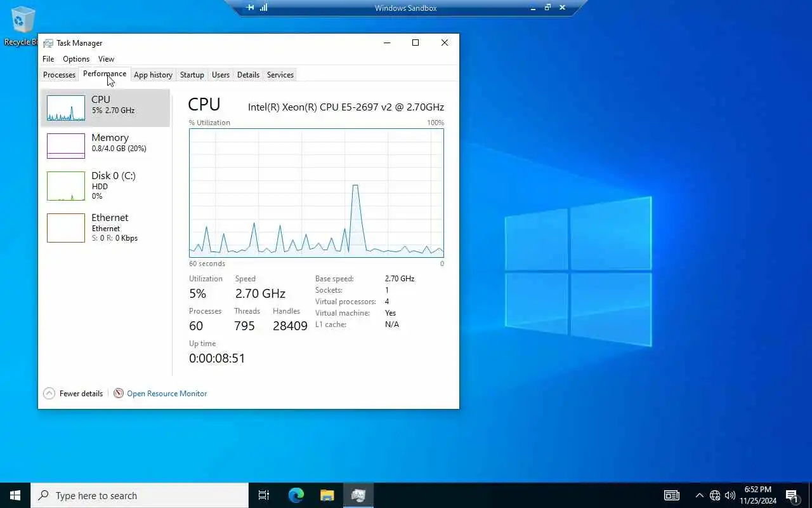Click the Resource Monitor gauge icon

tap(119, 394)
